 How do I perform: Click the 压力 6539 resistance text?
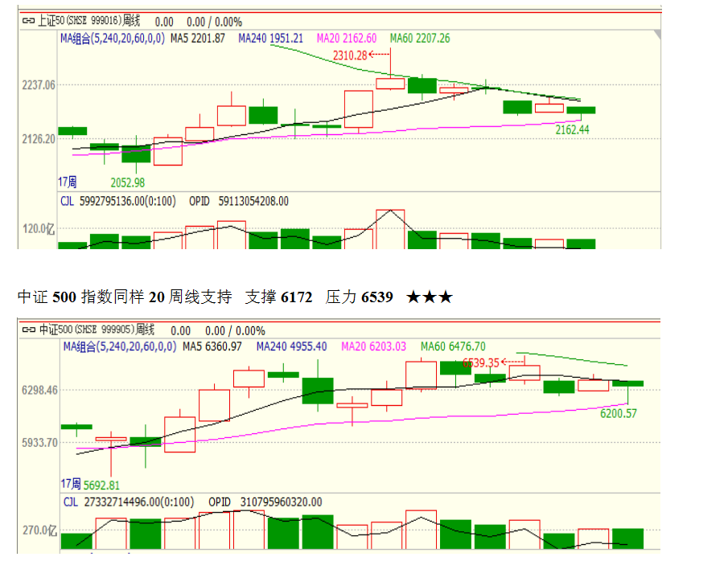coord(360,297)
